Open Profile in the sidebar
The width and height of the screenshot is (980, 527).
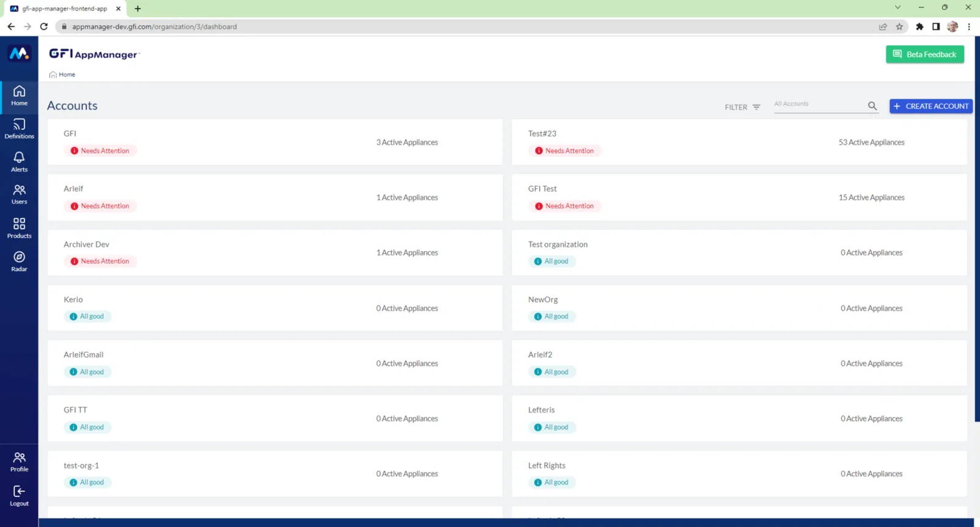tap(19, 462)
